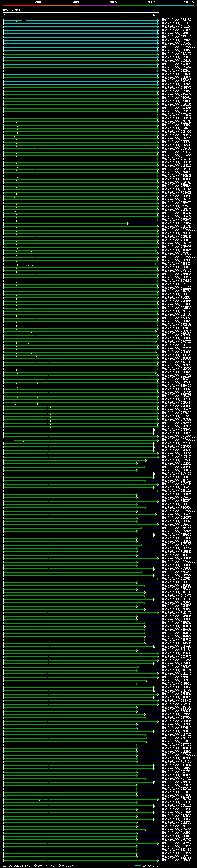Open hit UniRef100_C9PPY1
197x868 pixels.
pyautogui.click(x=177, y=430)
